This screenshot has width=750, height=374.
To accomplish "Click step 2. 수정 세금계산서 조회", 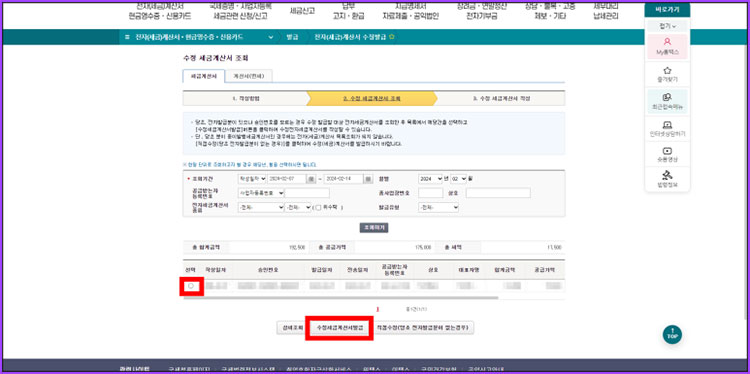I will [x=372, y=99].
